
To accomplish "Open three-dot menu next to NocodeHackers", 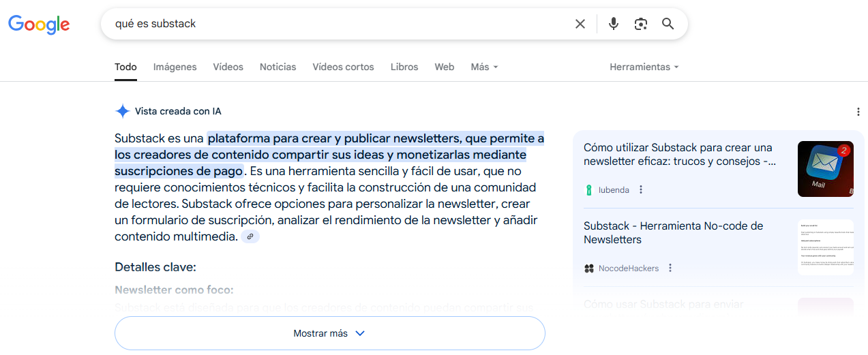I will [670, 268].
